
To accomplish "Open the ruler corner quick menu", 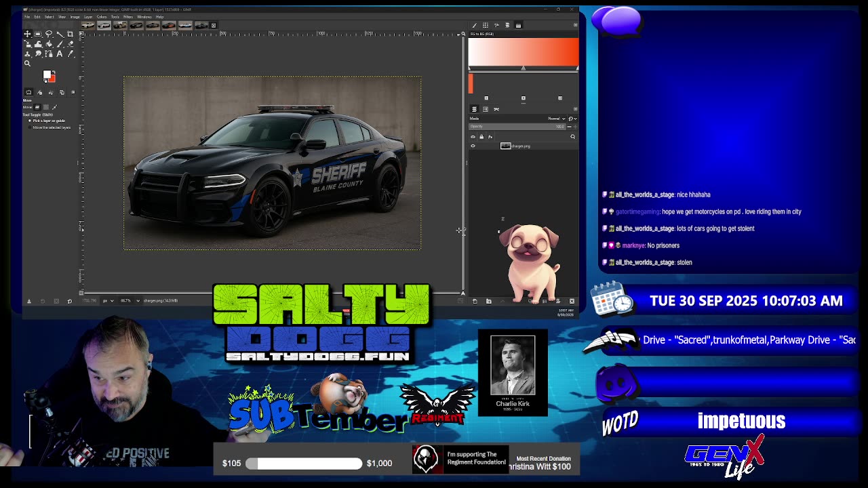I will [x=81, y=33].
